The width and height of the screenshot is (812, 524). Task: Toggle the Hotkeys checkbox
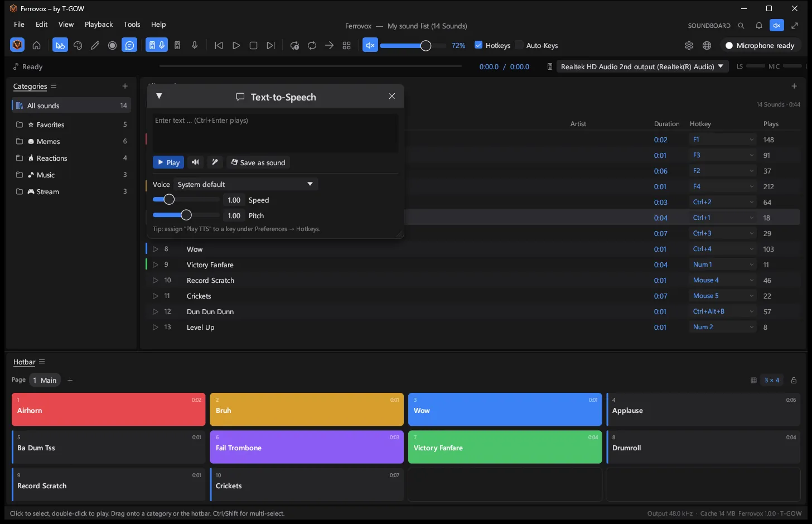(478, 45)
